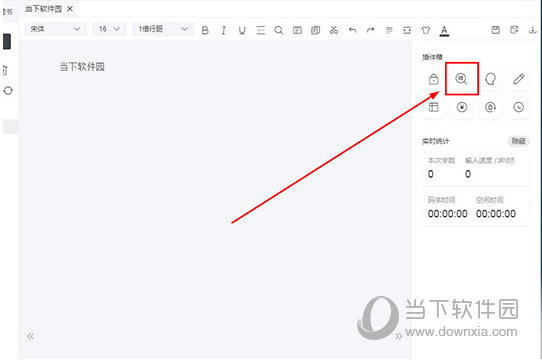Open the line spacing dropdown 1倍行距
This screenshot has width=542, height=361.
point(163,29)
